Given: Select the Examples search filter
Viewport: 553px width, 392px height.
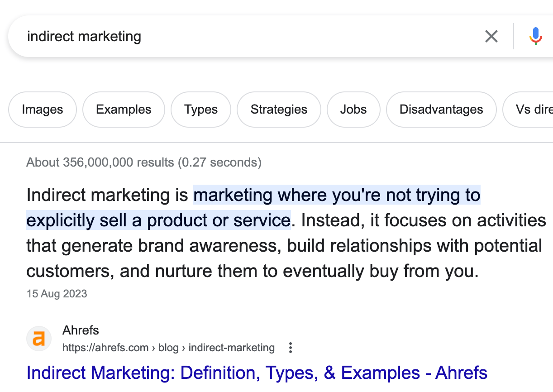Looking at the screenshot, I should coord(124,109).
